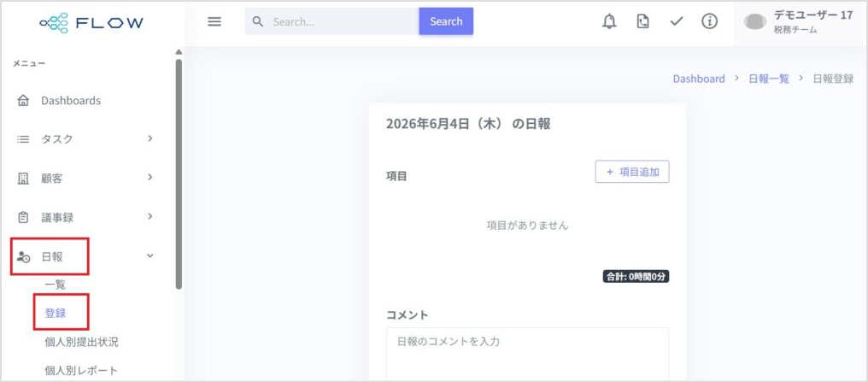Open 個人別提出状況 menu item
This screenshot has height=382, width=868.
coord(81,342)
